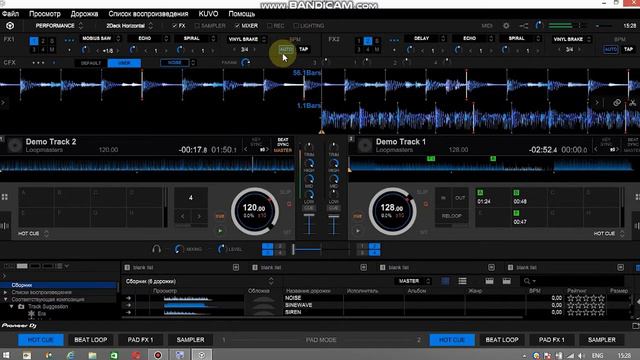
Task: Expand the Списки воспроизведения tree node
Action: point(5,293)
